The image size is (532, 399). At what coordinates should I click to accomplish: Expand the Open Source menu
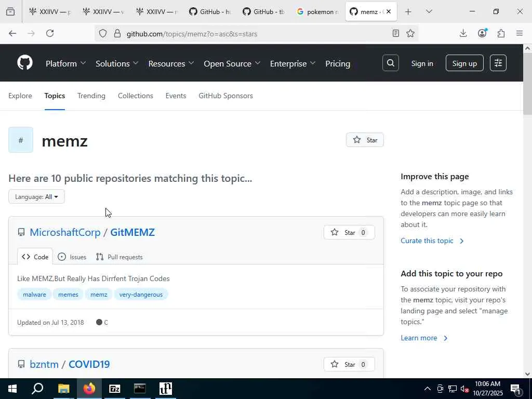click(x=232, y=63)
